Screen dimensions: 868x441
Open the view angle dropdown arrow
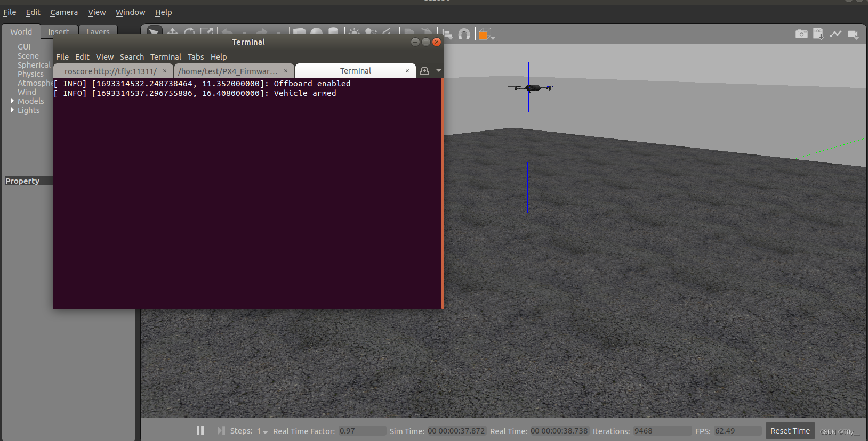coord(493,37)
